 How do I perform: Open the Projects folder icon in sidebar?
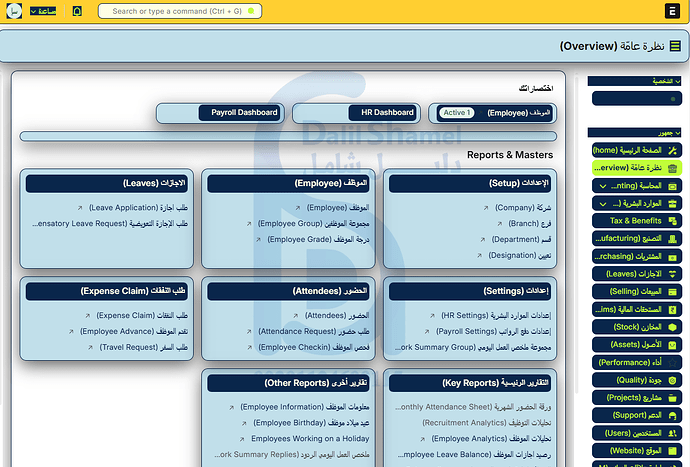(672, 398)
